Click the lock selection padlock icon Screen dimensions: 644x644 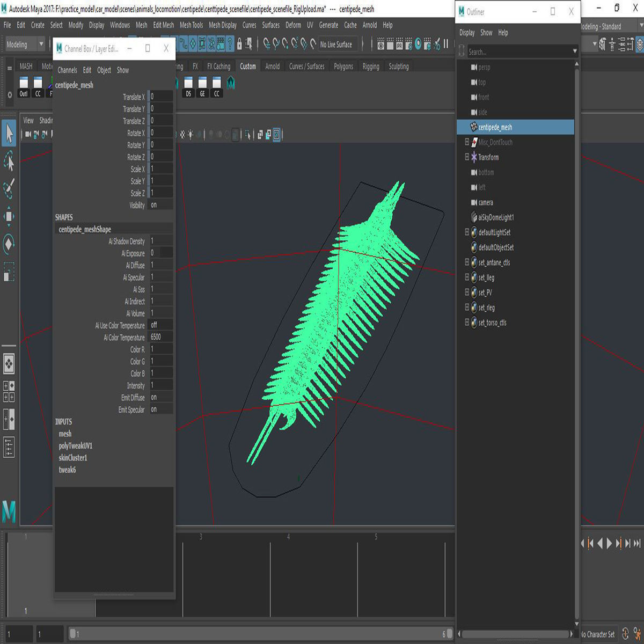[239, 44]
